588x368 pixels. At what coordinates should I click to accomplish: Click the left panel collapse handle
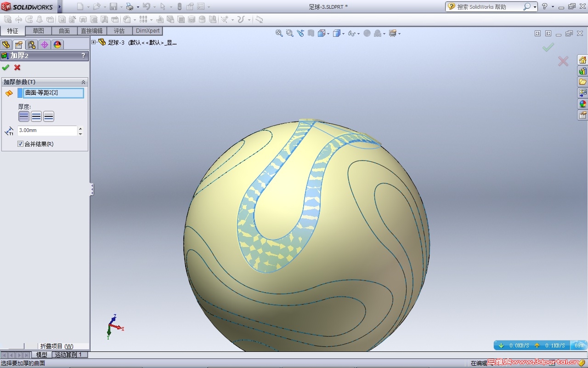click(x=92, y=189)
